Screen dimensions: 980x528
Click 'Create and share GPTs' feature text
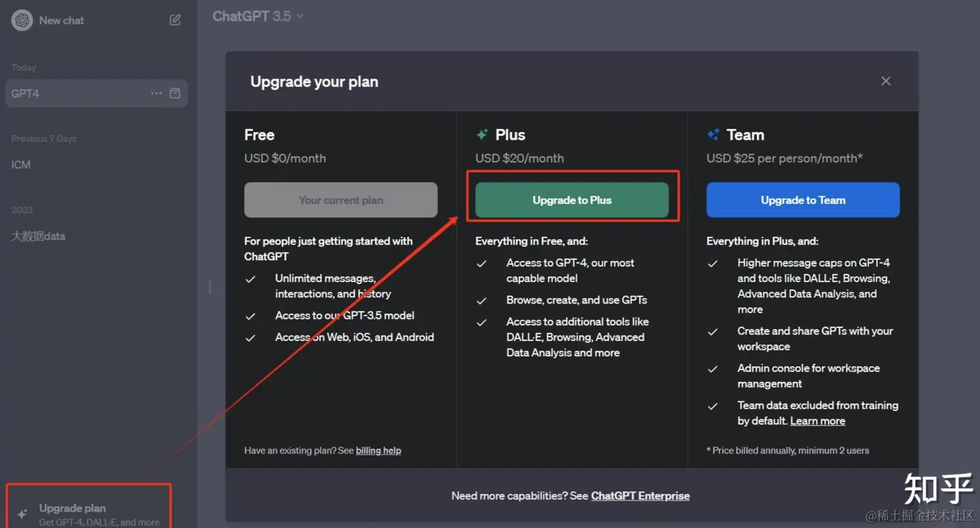coord(815,339)
